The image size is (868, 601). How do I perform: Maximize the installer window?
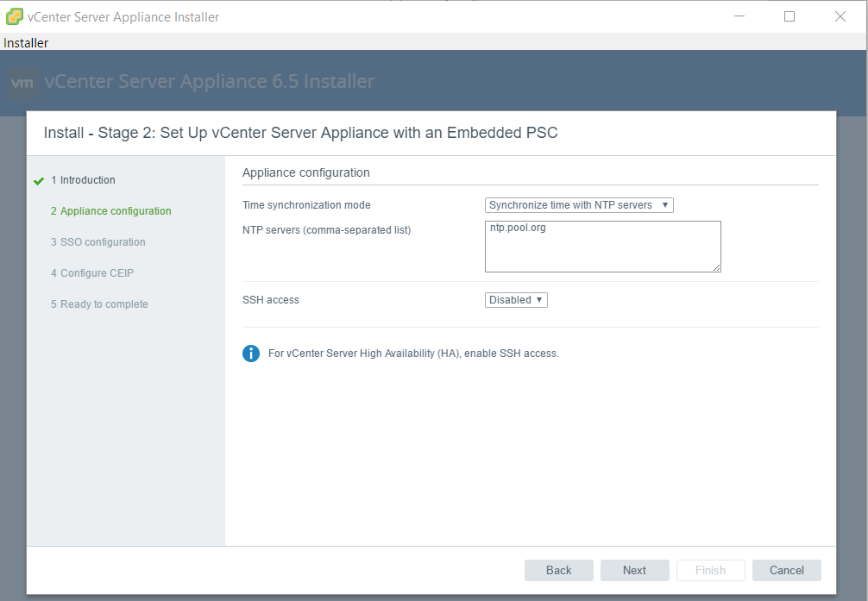click(789, 16)
